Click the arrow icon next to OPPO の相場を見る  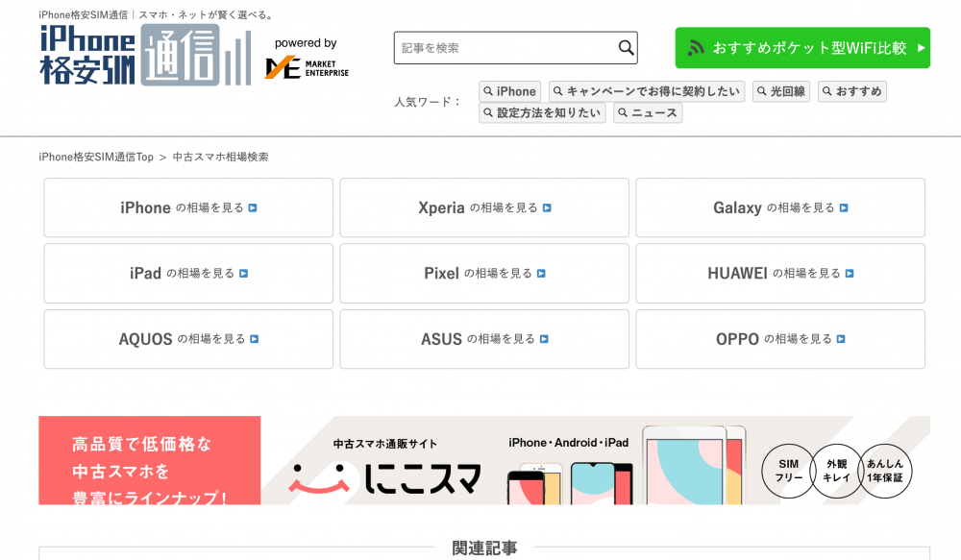pyautogui.click(x=841, y=339)
